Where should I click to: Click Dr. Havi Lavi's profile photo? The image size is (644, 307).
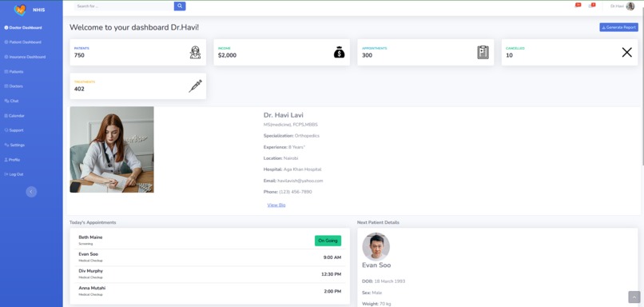coord(112,150)
